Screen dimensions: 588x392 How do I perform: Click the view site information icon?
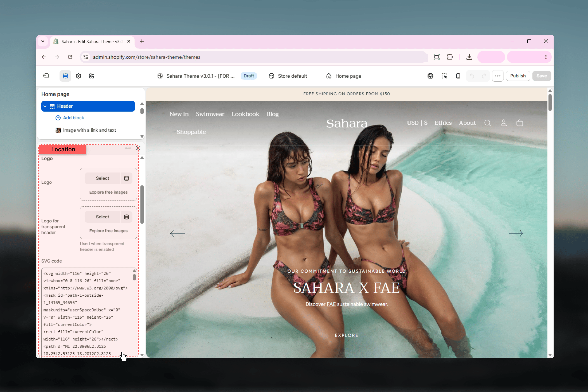point(86,57)
